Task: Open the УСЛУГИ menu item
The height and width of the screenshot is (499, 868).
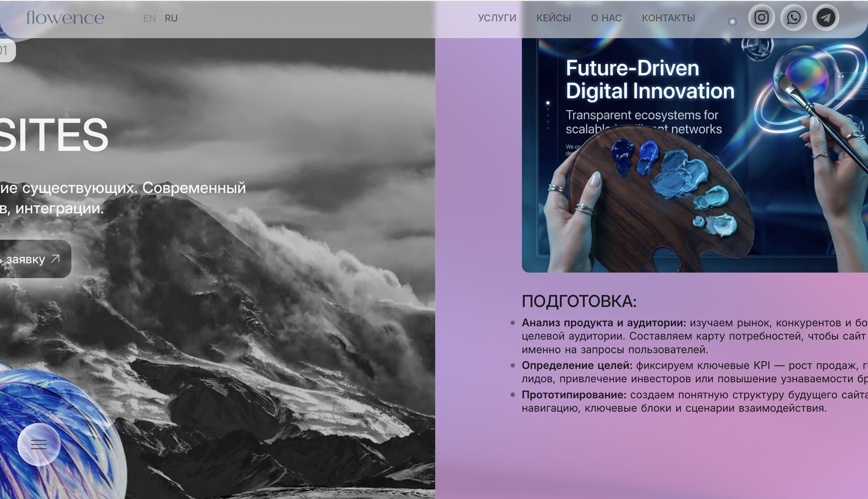Action: tap(497, 18)
